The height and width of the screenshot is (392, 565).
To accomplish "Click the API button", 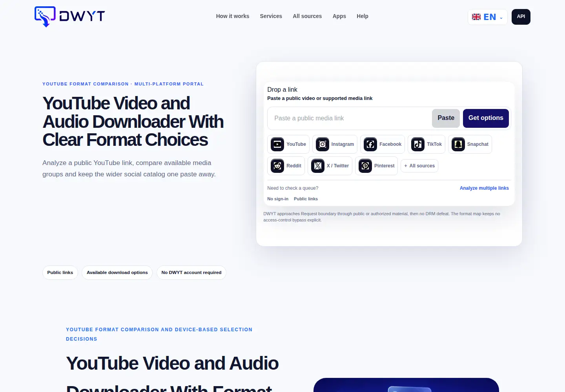I will [x=521, y=17].
